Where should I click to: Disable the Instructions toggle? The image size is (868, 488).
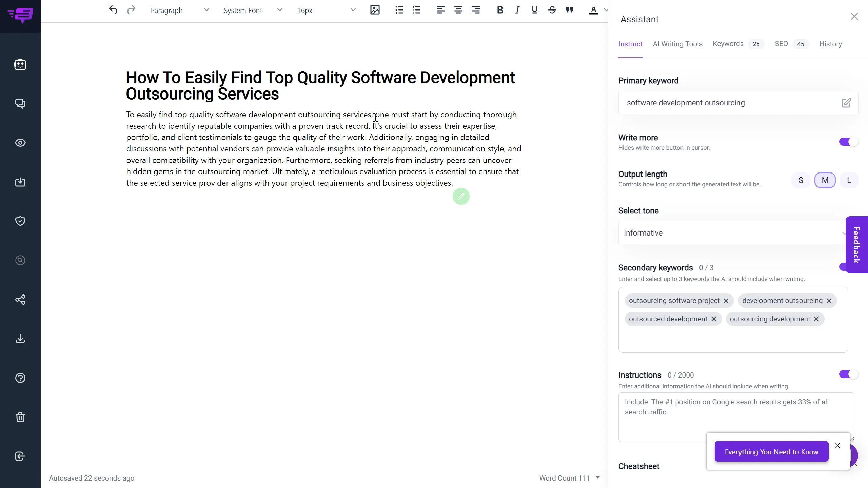848,374
